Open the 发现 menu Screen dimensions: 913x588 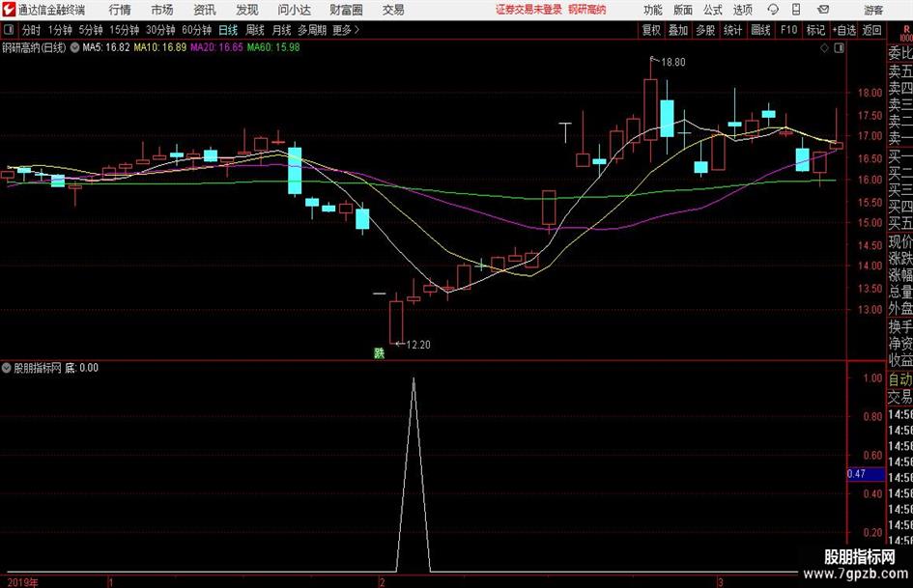tap(247, 10)
